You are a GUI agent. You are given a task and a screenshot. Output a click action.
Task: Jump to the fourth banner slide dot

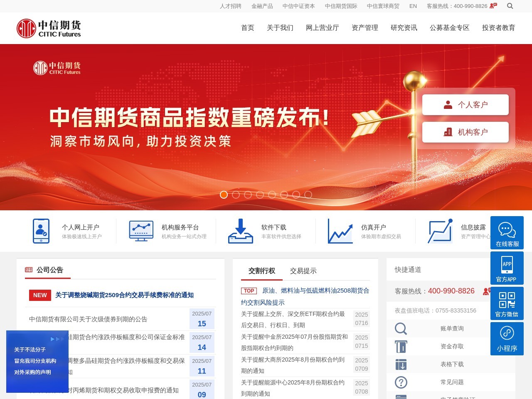[260, 195]
